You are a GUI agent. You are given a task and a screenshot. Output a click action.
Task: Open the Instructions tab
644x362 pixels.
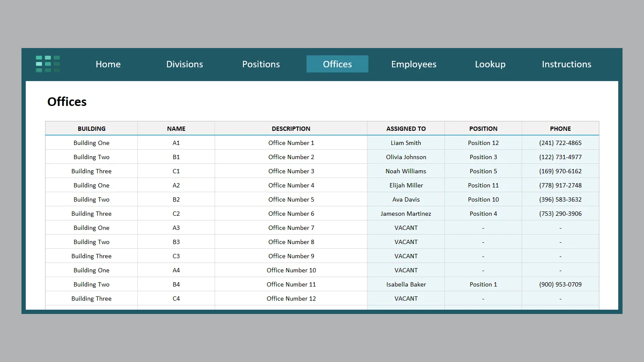[x=567, y=64]
